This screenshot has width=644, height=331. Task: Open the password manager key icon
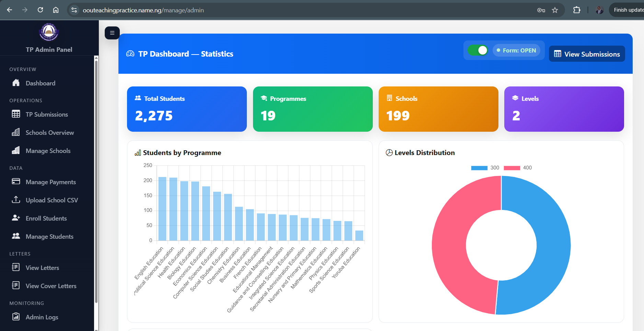click(x=541, y=10)
